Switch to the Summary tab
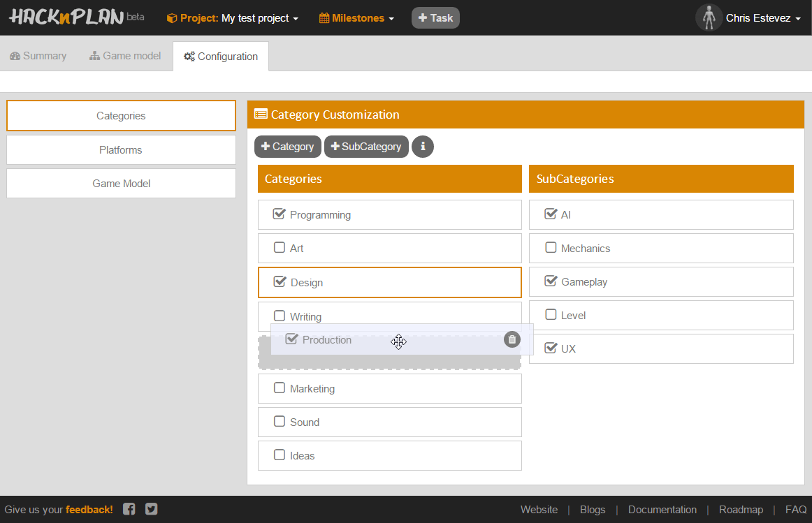 [x=38, y=56]
